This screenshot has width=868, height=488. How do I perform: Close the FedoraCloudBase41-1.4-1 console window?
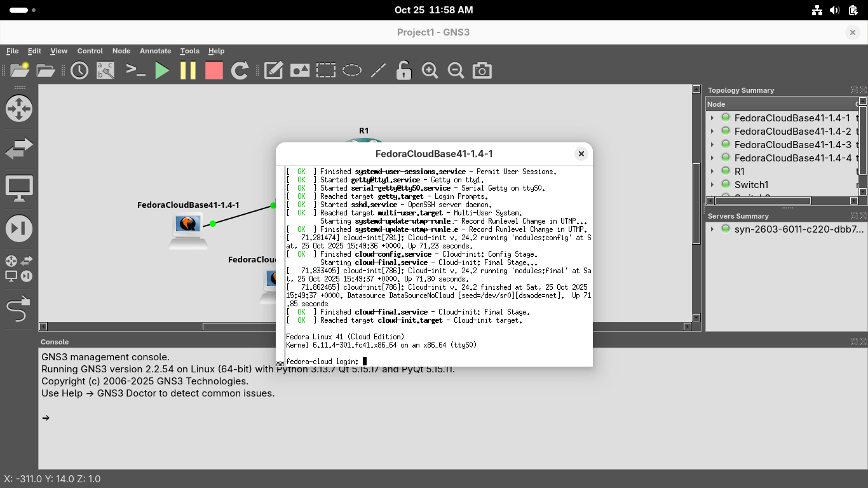(581, 154)
